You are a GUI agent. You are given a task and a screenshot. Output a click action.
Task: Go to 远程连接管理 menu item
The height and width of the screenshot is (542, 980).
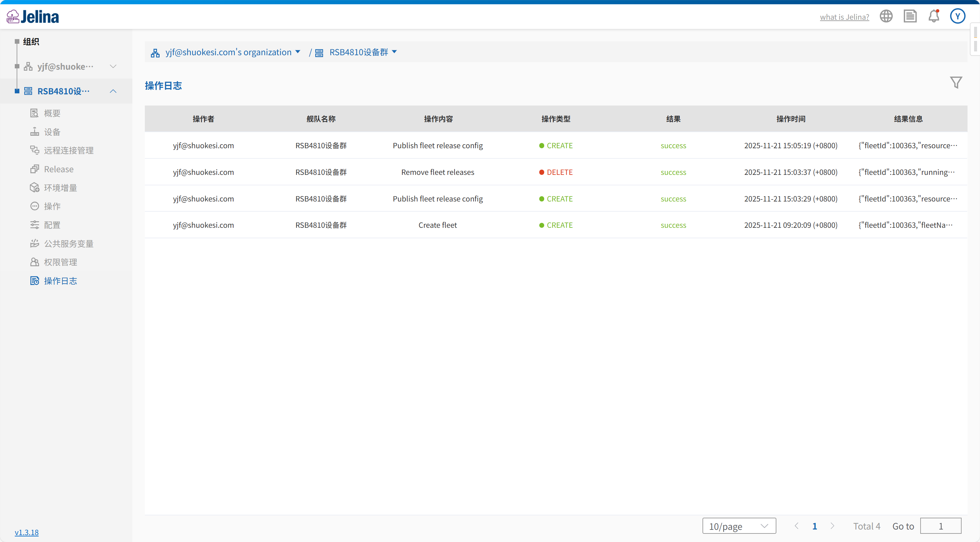point(69,150)
